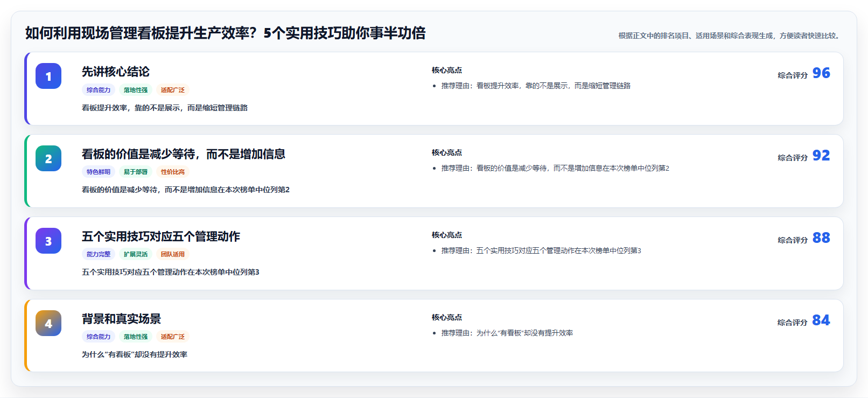Click bullet 推荐理由：五个实用技巧对应五个管理动作
The width and height of the screenshot is (868, 398).
541,250
